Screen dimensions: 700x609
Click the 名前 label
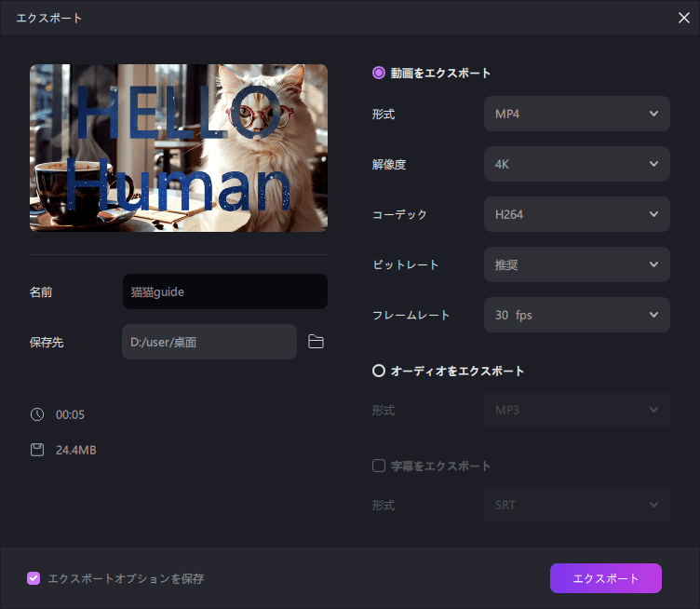41,292
